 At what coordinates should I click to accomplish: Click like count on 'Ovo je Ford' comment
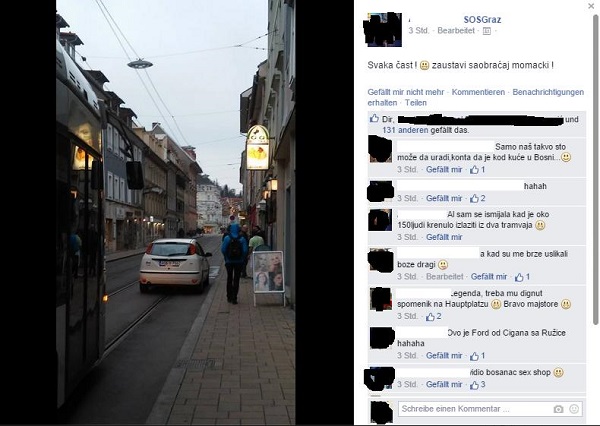click(x=478, y=356)
